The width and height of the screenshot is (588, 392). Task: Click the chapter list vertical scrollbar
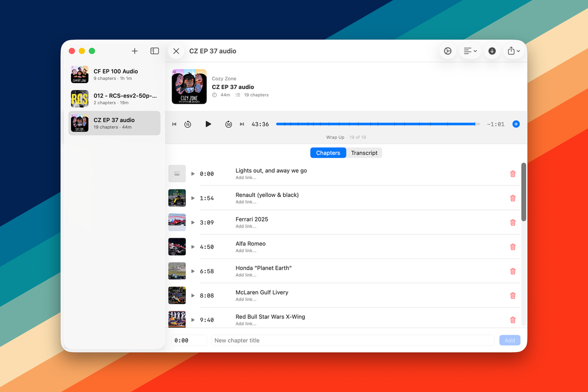(524, 192)
